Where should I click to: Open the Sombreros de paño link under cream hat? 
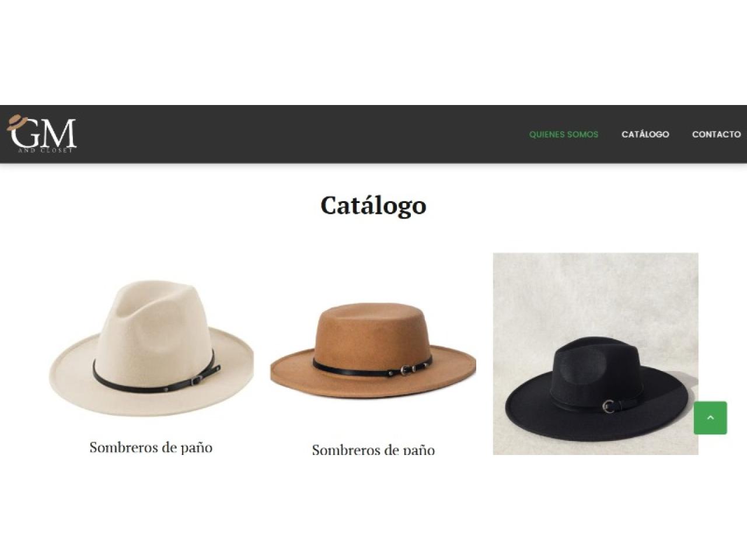151,447
